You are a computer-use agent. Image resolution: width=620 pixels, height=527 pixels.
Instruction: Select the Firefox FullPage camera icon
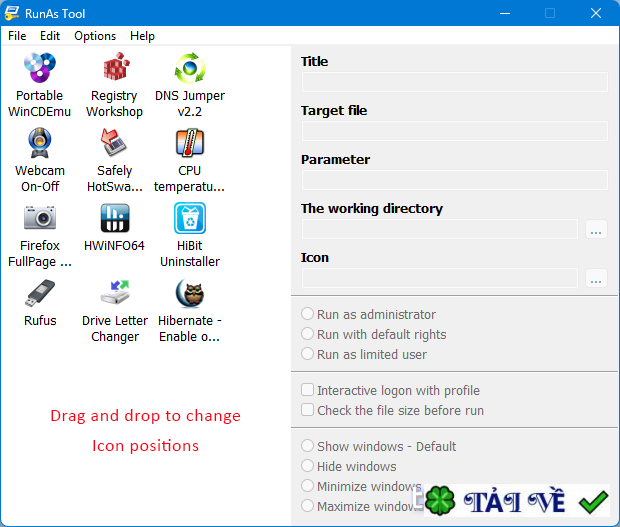pos(40,218)
